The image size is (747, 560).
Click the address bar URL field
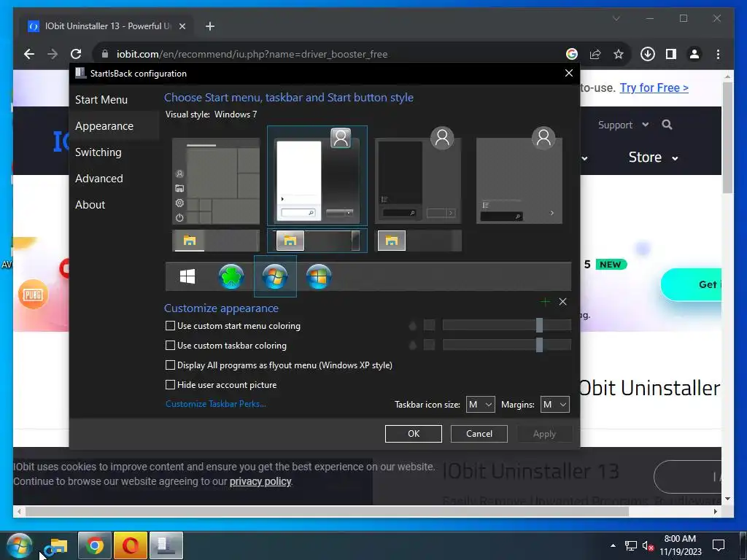point(333,54)
